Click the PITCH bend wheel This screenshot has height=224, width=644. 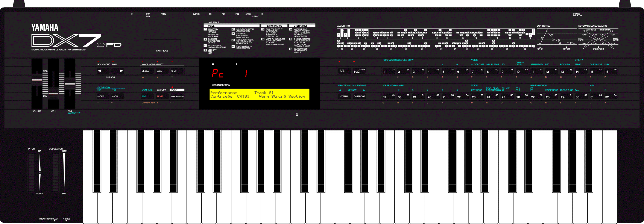pyautogui.click(x=32, y=172)
